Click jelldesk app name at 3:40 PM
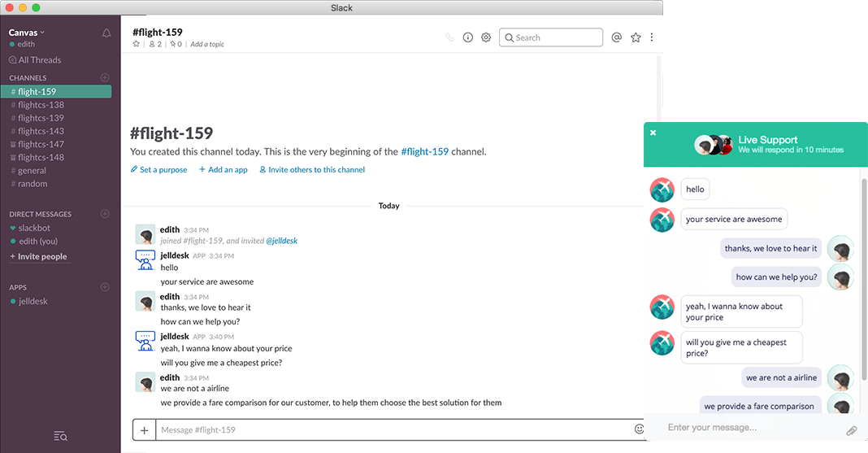Viewport: 868px width, 453px height. [175, 336]
